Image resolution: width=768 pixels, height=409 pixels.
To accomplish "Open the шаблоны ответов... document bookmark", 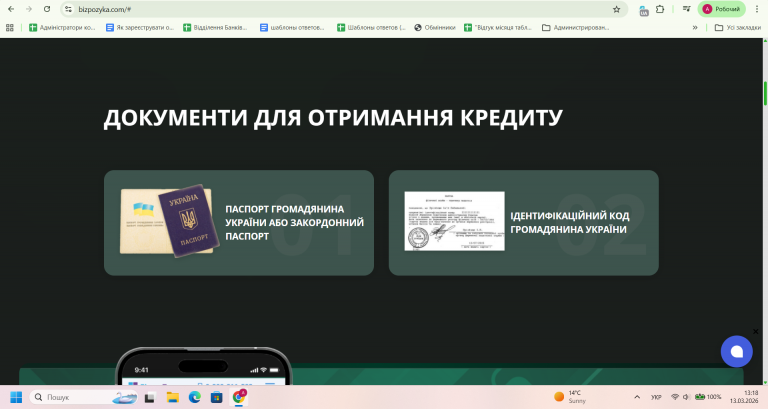I will pos(292,28).
